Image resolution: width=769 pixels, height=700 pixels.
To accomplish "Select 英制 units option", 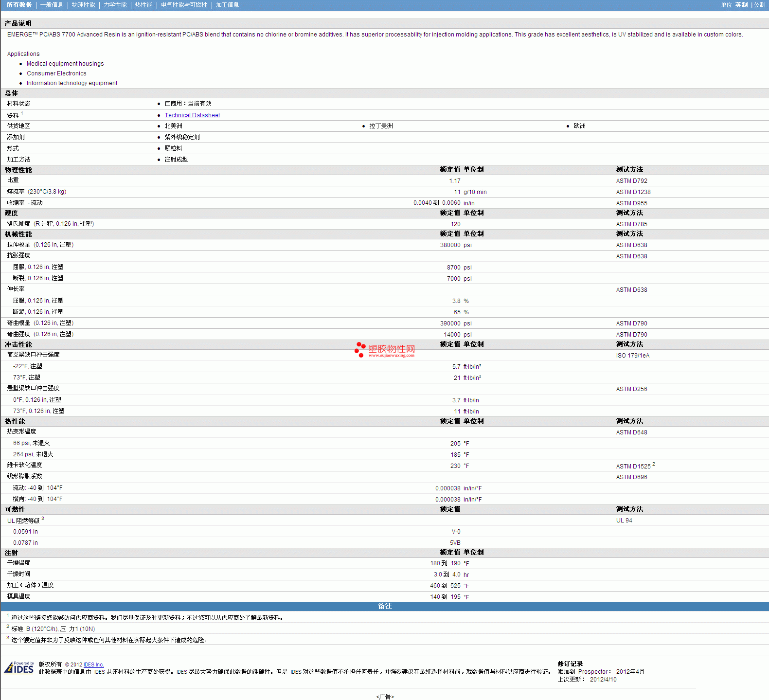I will point(741,5).
